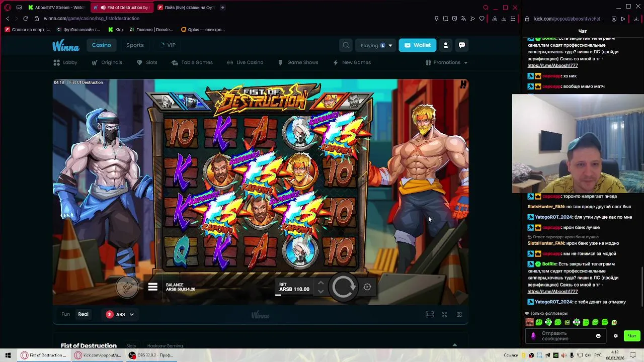
Task: Go back in browser history
Action: pos(8,19)
